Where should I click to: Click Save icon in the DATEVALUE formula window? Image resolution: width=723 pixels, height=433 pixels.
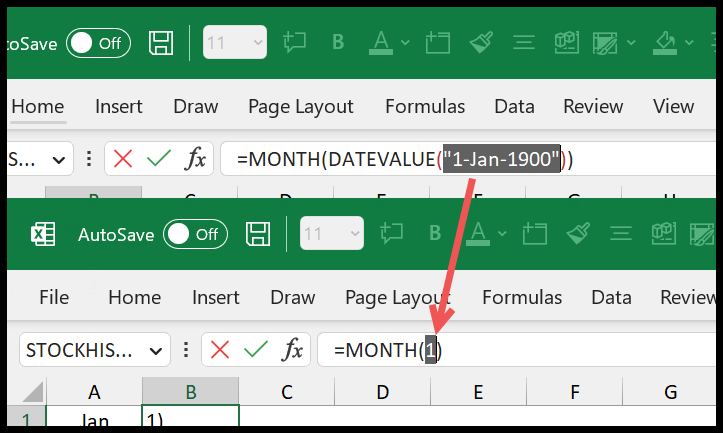click(161, 43)
